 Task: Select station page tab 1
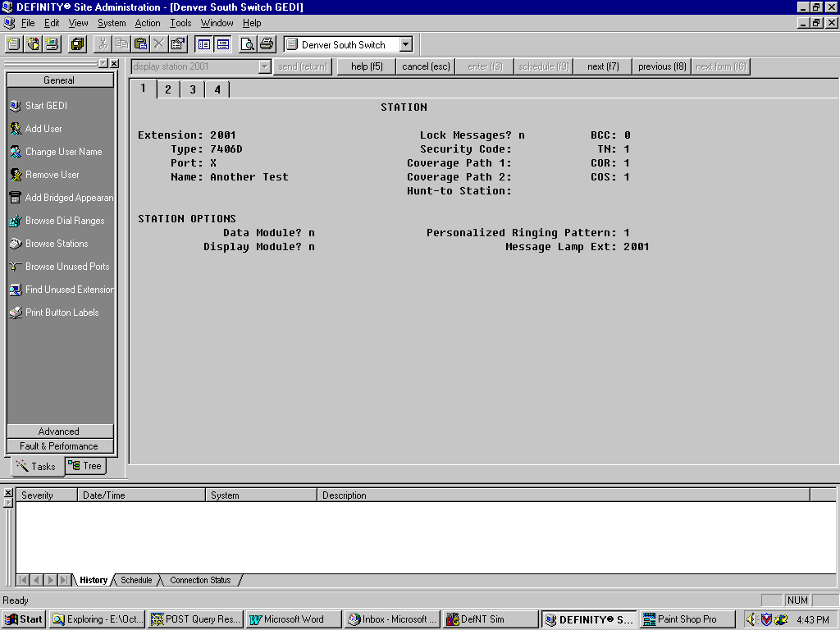point(143,89)
